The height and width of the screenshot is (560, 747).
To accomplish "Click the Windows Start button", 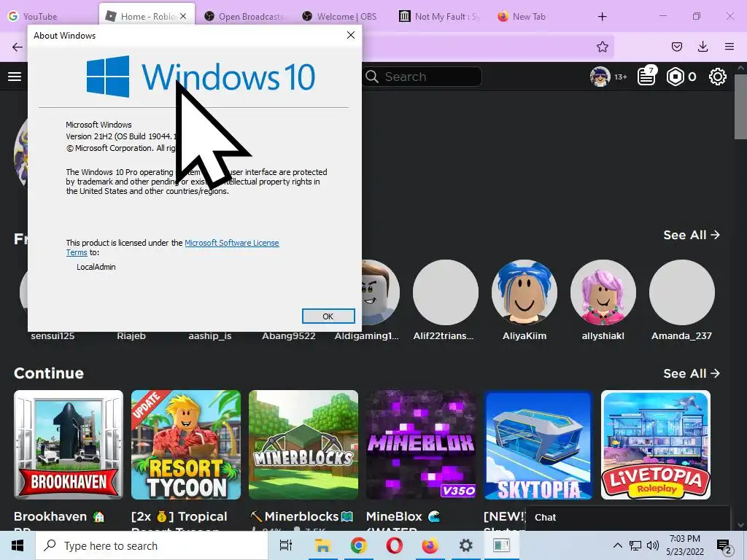I will click(18, 545).
